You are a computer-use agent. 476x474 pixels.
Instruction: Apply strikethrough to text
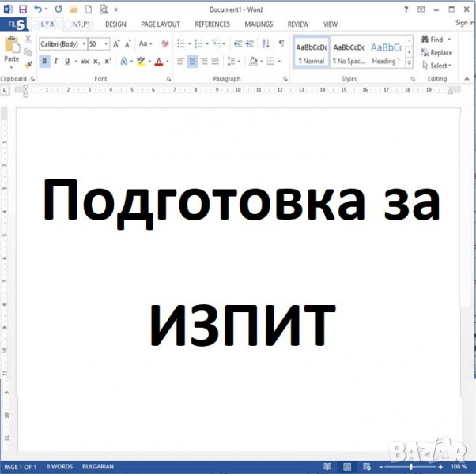pyautogui.click(x=85, y=62)
